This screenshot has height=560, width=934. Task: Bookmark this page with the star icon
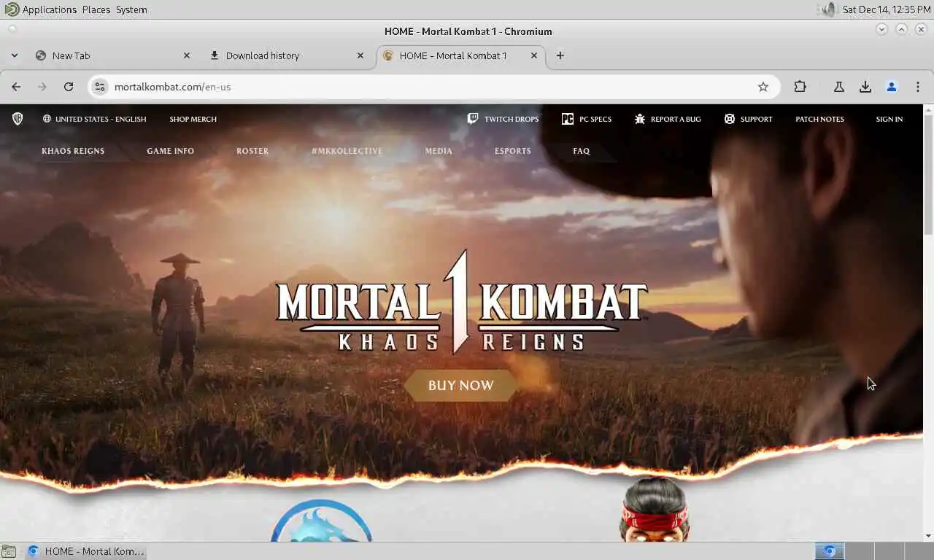[x=763, y=87]
